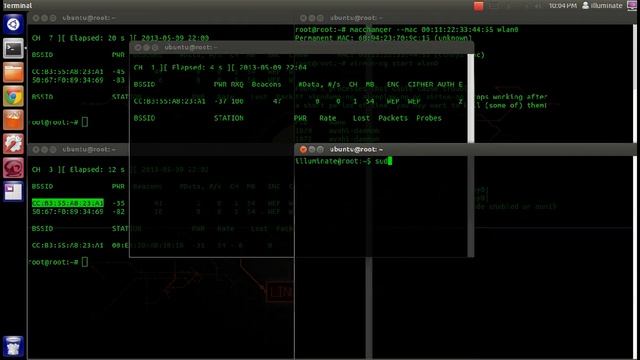Click 50:67:F0:89:34:69 in the CH 7 window
640x360 pixels.
[68, 80]
